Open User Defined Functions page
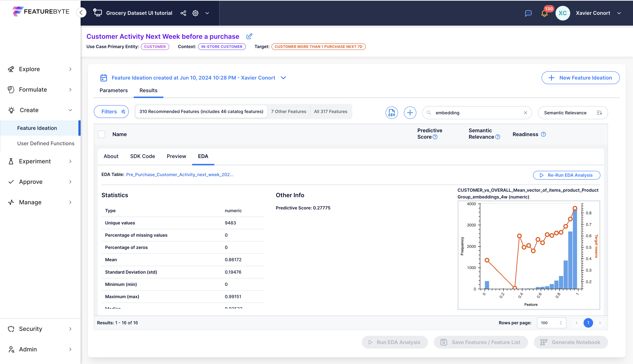Screen dimensions: 633x364 coord(46,143)
